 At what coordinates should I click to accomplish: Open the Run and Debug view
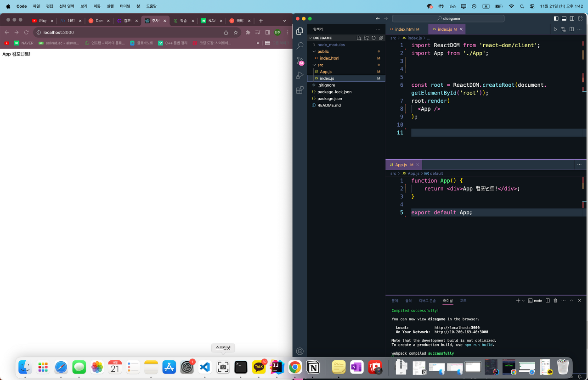(300, 75)
